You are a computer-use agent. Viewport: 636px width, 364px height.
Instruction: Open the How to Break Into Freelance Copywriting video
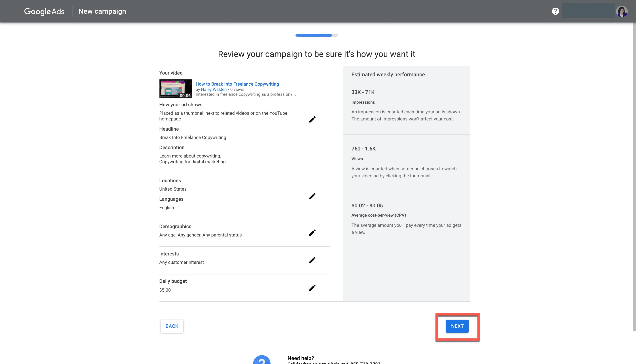tap(237, 84)
